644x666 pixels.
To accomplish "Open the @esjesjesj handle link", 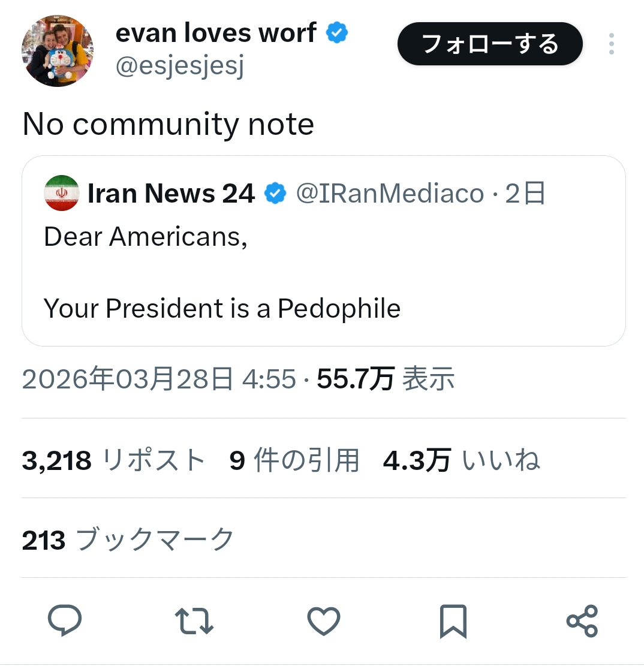I will coord(179,68).
